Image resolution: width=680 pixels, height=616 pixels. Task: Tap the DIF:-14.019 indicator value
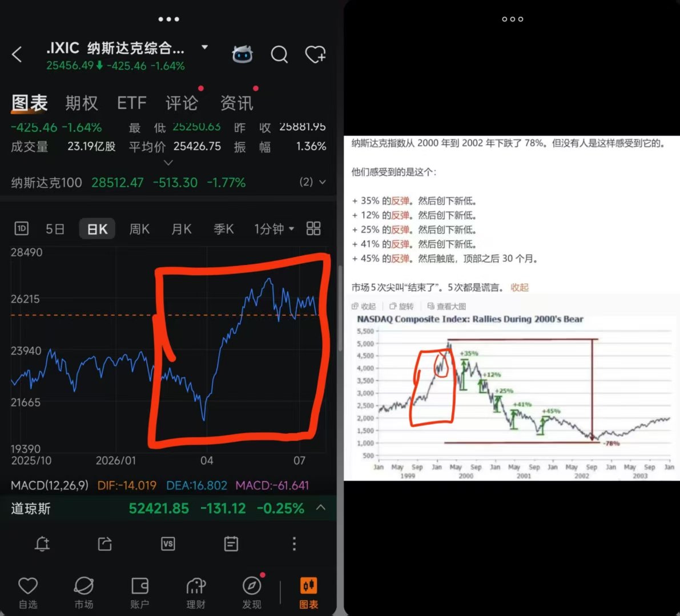tap(127, 485)
